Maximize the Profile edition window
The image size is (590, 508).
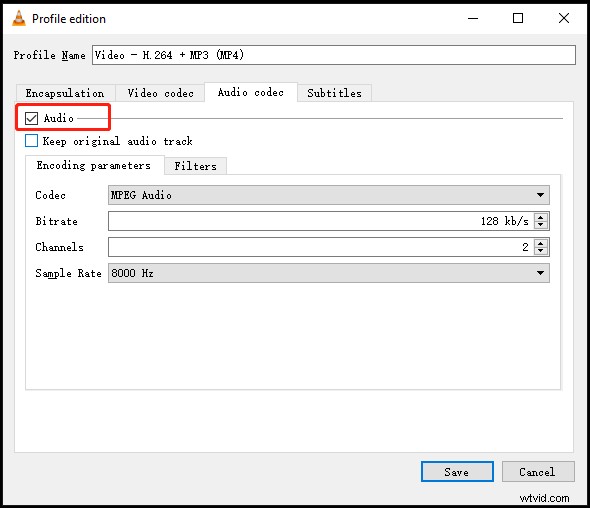pyautogui.click(x=518, y=18)
